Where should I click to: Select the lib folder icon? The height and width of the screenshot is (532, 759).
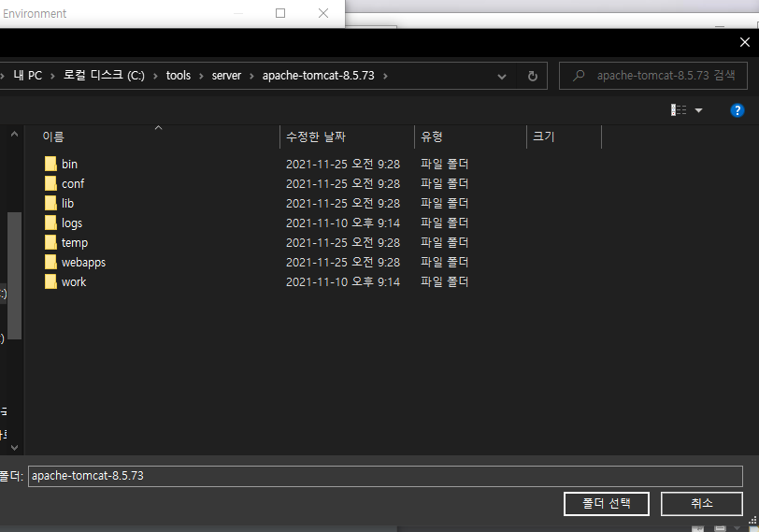click(x=50, y=203)
